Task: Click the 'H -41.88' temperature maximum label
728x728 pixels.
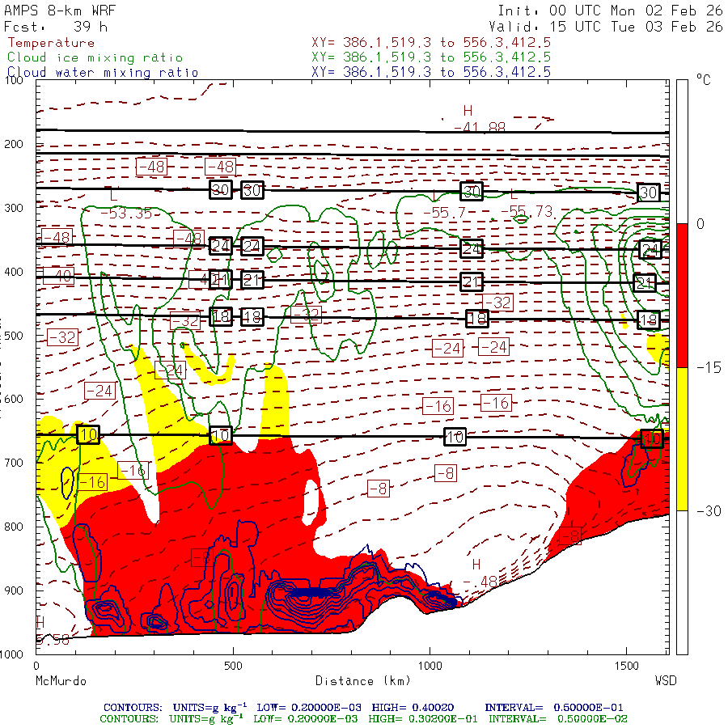Action: [479, 119]
